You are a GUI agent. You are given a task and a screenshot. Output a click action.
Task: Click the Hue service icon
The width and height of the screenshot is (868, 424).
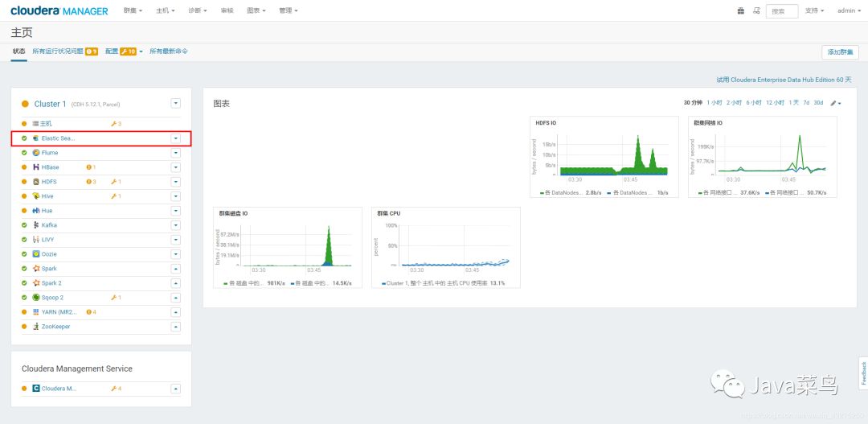pyautogui.click(x=36, y=211)
